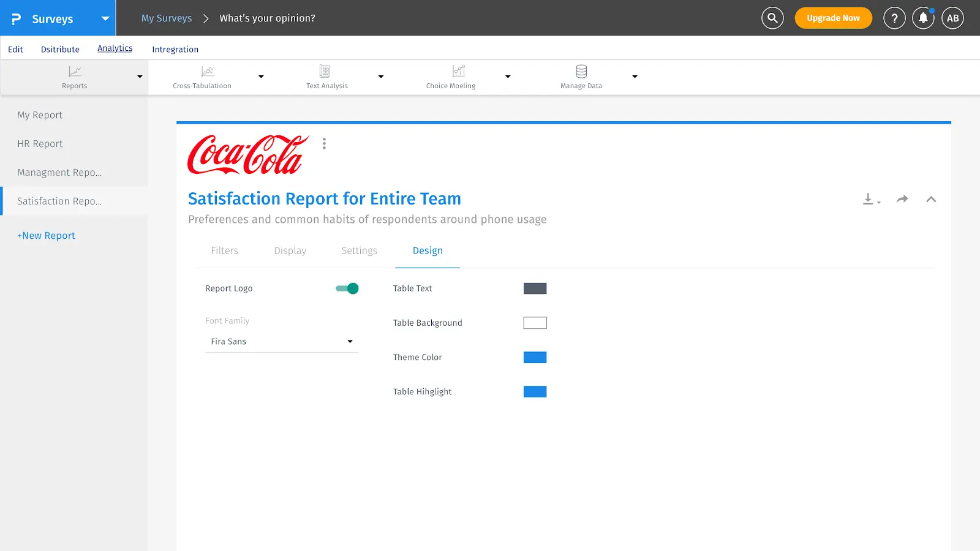The height and width of the screenshot is (551, 980).
Task: Open the three-dot menu beside the logo
Action: click(324, 144)
